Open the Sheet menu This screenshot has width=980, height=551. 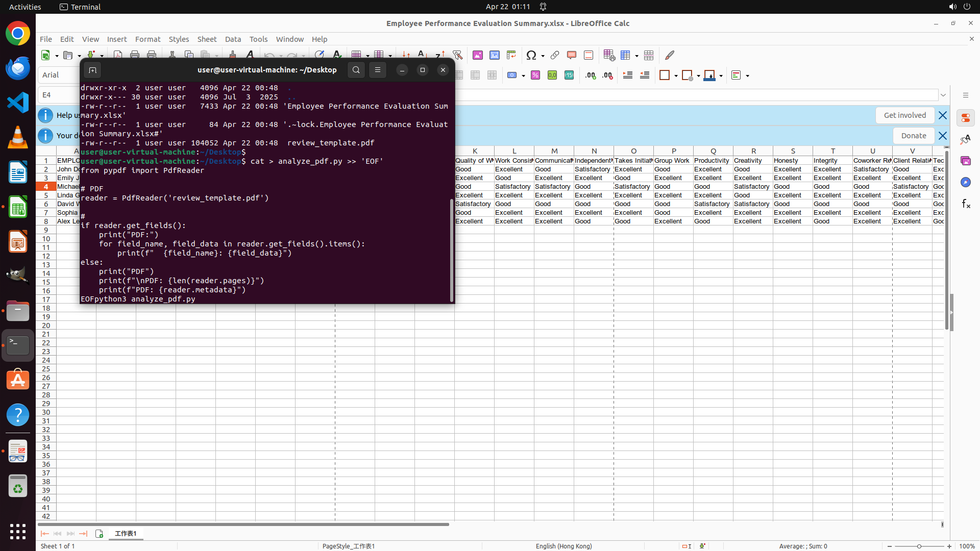tap(207, 39)
